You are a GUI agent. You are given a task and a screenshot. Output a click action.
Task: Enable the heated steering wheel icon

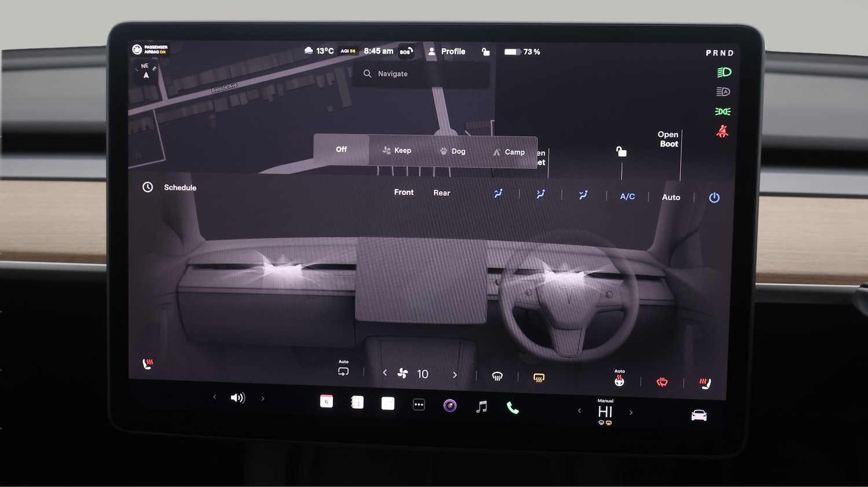[x=619, y=380]
